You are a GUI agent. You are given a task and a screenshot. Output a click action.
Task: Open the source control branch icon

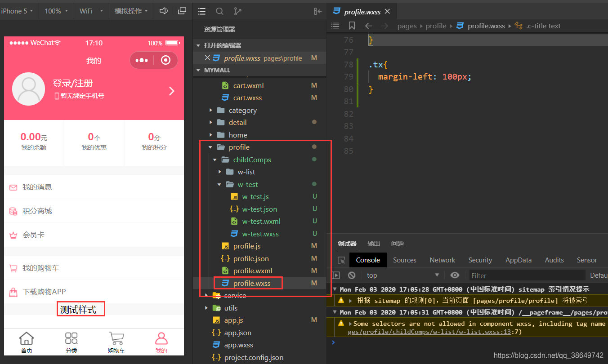point(237,11)
